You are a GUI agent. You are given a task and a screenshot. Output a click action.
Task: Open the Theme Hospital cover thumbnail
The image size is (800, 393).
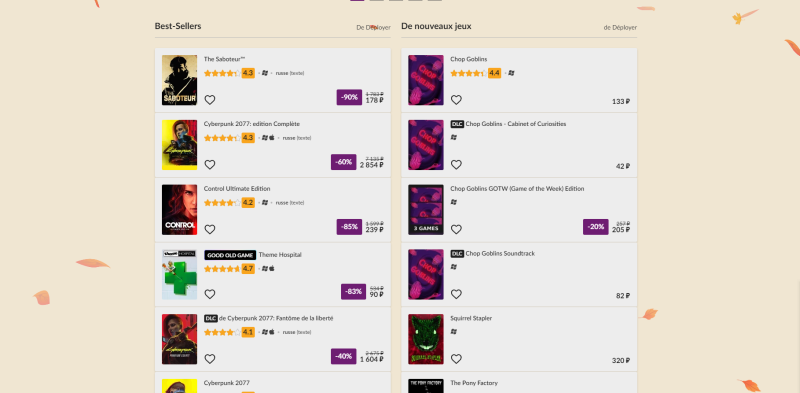point(179,275)
